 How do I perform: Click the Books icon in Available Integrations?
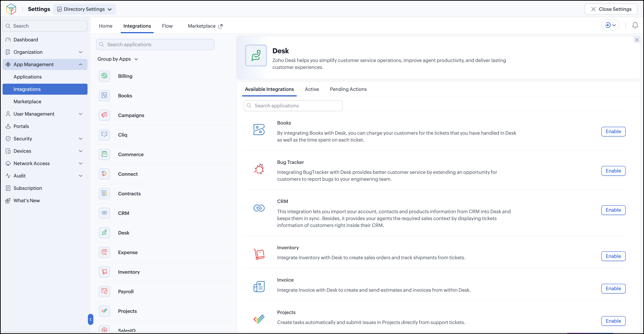[x=259, y=129]
